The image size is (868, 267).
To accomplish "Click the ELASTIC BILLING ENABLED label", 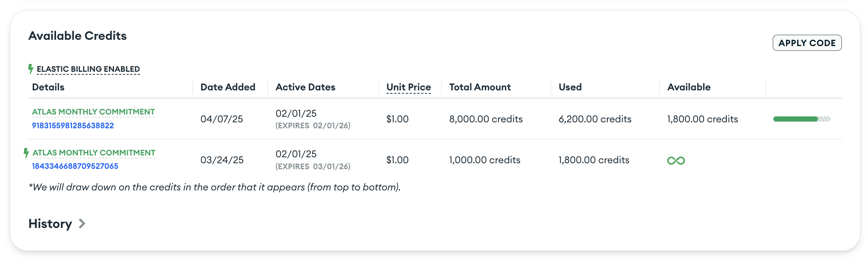I will 88,68.
